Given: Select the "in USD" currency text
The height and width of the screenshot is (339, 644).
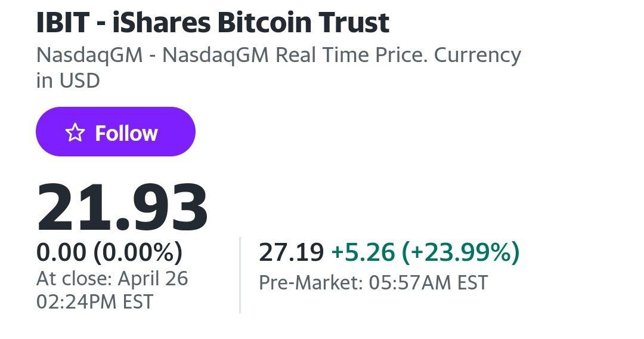Looking at the screenshot, I should pos(67,81).
